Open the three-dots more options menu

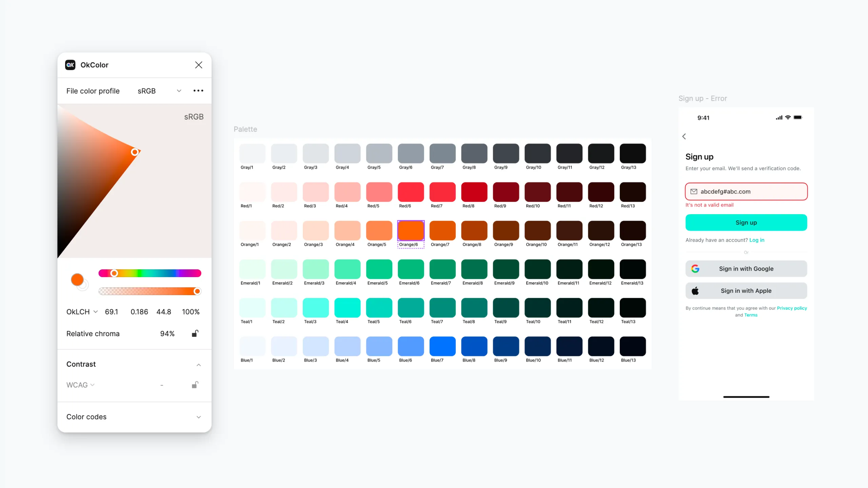(198, 91)
